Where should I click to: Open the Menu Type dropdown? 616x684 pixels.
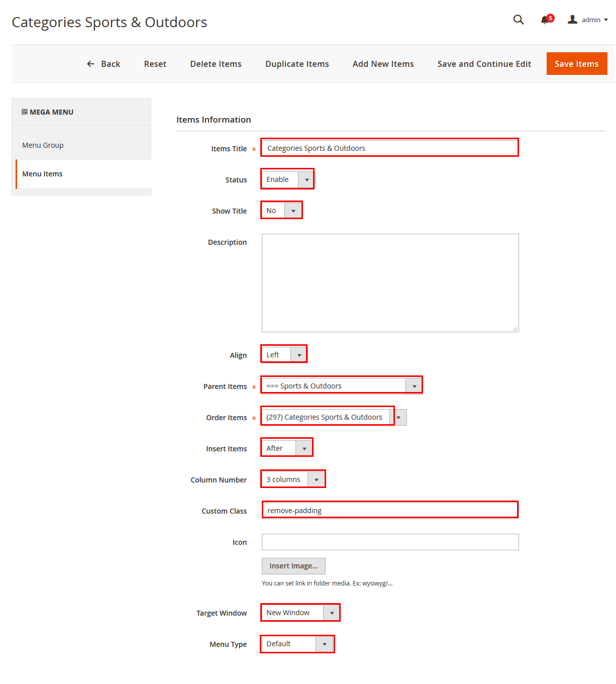pos(298,644)
